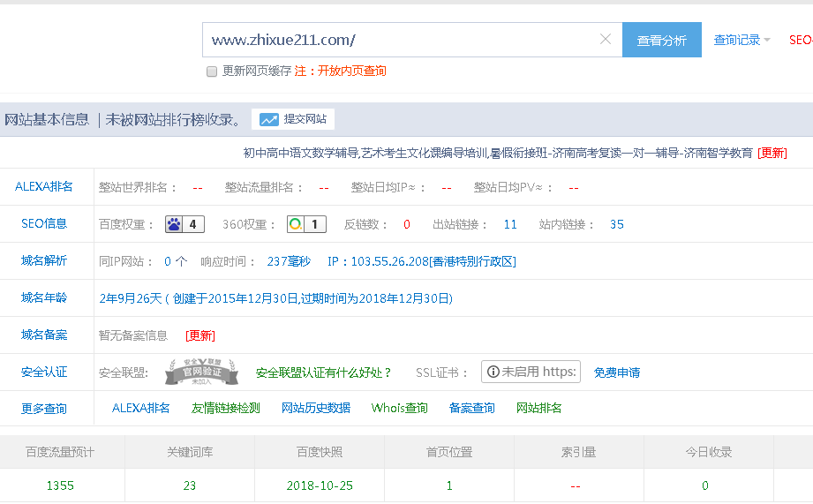This screenshot has width=813, height=504.
Task: Open 友情链接检测 link
Action: click(226, 408)
